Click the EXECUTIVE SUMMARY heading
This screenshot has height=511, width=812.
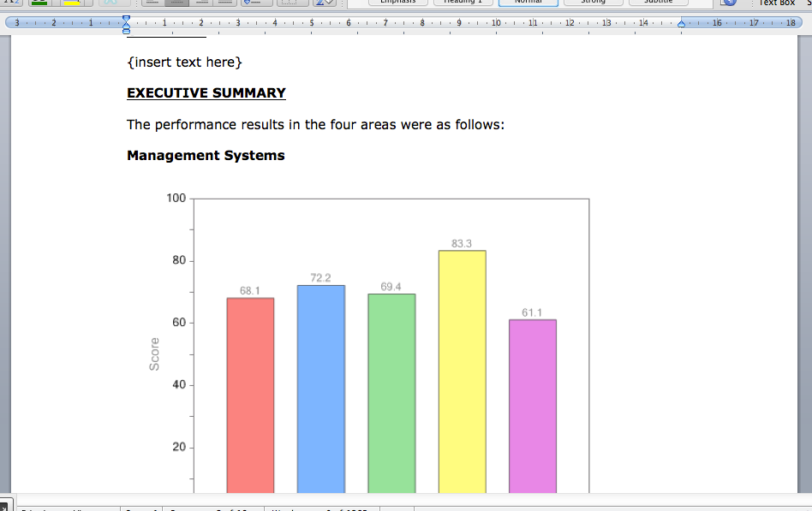[206, 93]
